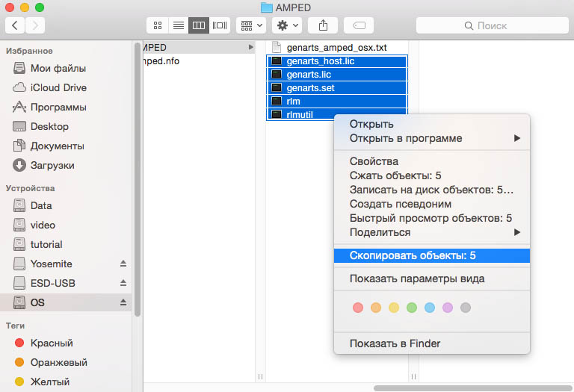Switch Finder to Cover Flow view
The width and height of the screenshot is (574, 392).
[220, 25]
